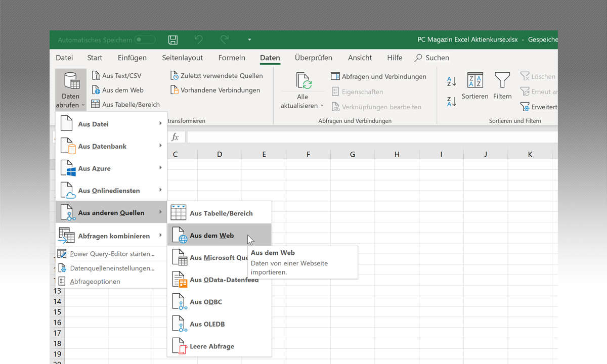Choose Aus ODBC in the submenu
The width and height of the screenshot is (607, 364).
point(220,302)
